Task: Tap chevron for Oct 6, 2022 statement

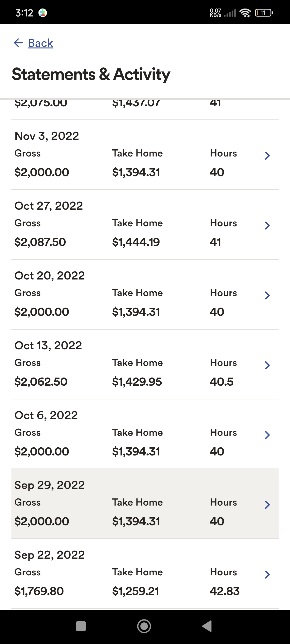Action: [x=267, y=435]
